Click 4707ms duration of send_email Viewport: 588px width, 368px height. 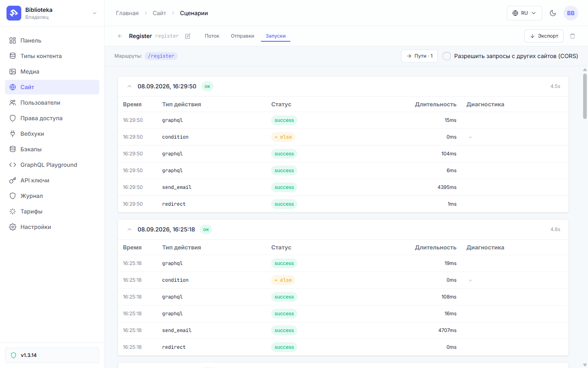point(448,330)
